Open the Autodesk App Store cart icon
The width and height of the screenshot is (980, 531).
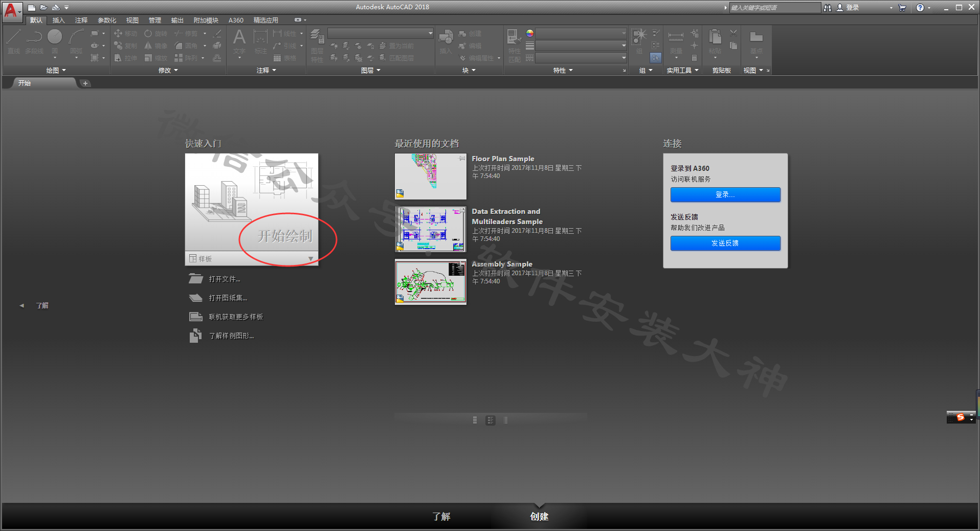(902, 8)
